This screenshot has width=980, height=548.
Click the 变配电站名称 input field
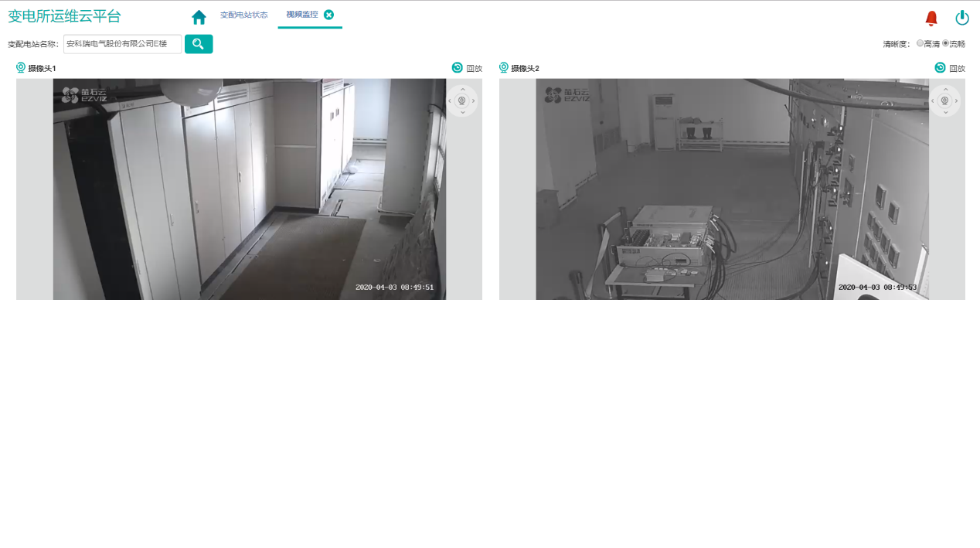click(122, 44)
